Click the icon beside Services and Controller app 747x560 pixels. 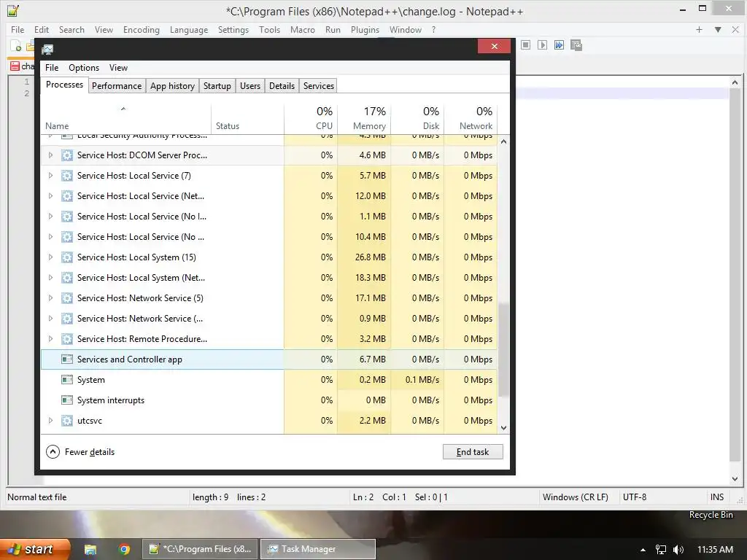tap(67, 359)
